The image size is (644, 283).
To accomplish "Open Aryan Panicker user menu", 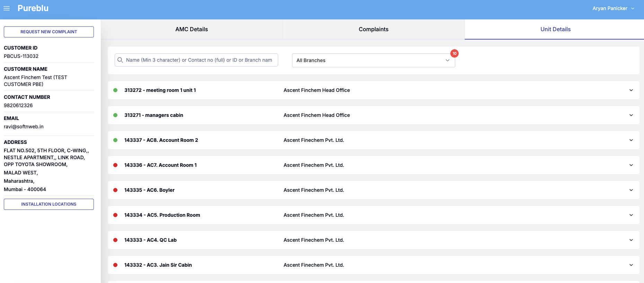I will tap(613, 8).
